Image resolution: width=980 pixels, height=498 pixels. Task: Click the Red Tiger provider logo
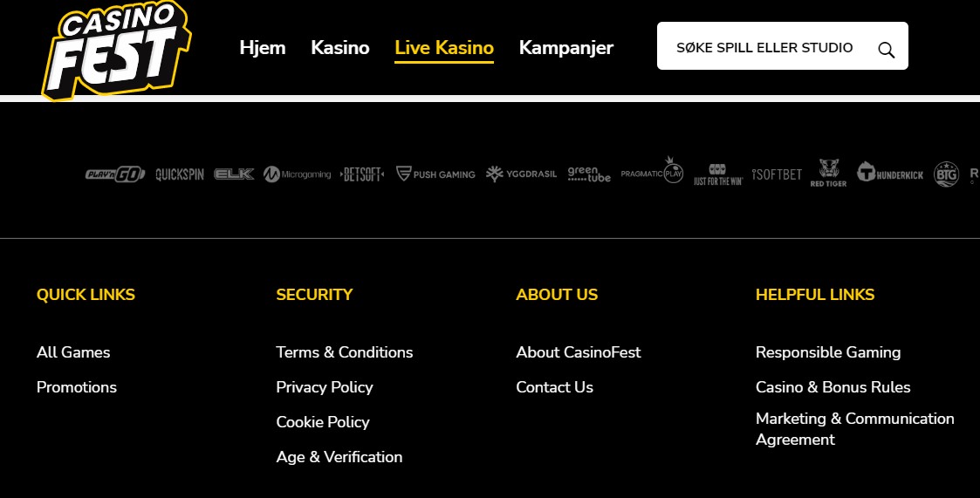point(829,173)
